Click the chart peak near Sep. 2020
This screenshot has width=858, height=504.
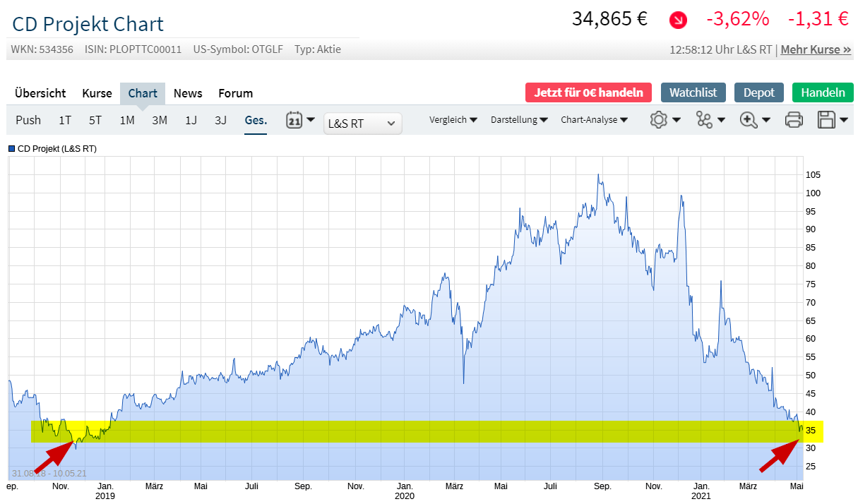598,175
